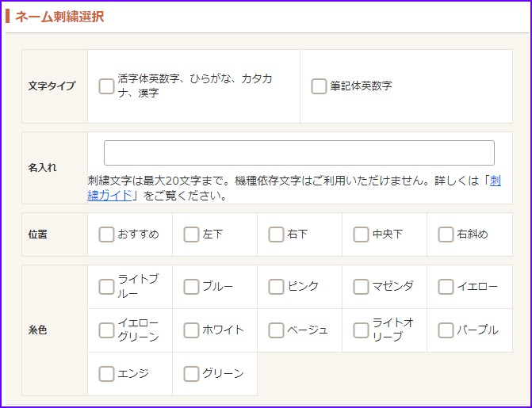Screen dimensions: 532x408
Task: Tick the エンジ thread color option
Action: (106, 374)
